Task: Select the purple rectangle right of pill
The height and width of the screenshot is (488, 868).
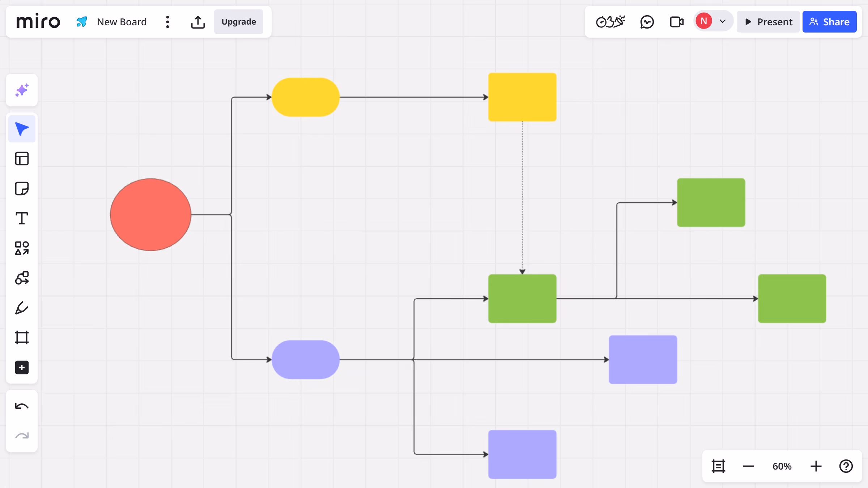Action: [x=643, y=360]
